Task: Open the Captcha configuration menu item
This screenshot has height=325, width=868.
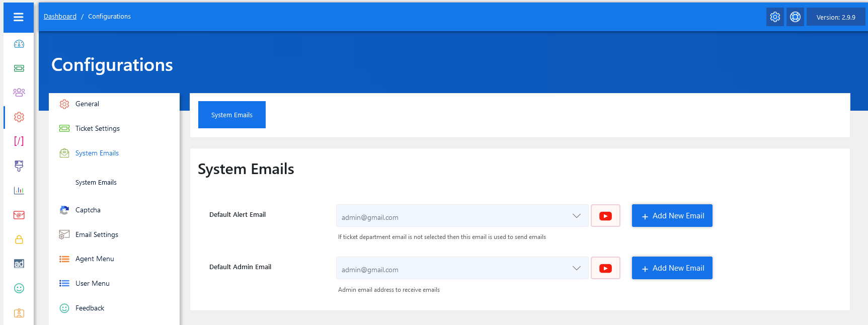Action: click(x=88, y=210)
